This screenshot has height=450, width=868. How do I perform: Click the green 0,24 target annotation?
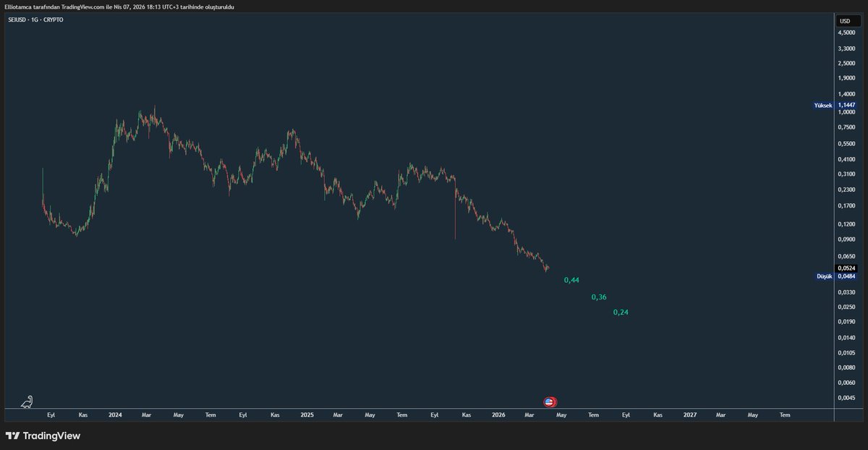point(621,313)
